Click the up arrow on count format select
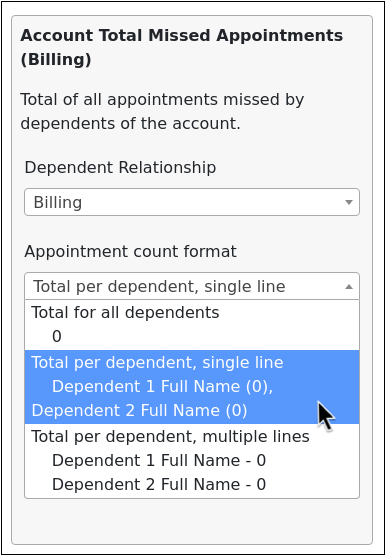385x555 pixels. point(349,286)
